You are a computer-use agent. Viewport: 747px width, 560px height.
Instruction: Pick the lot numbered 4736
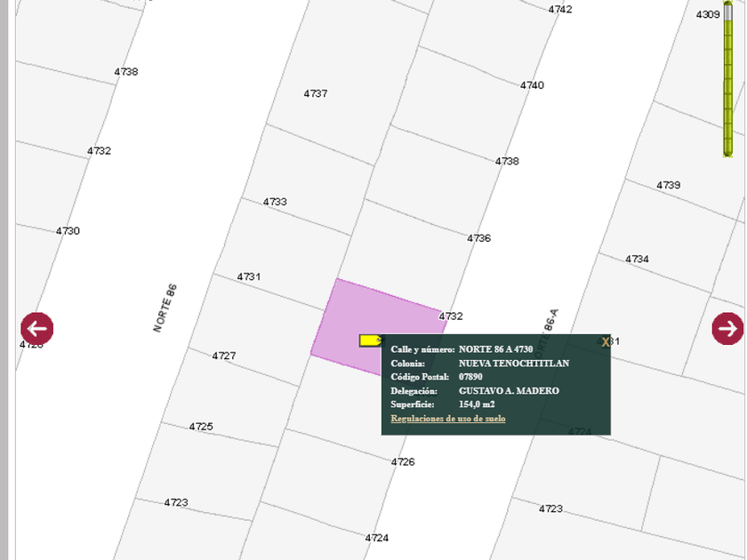coord(478,238)
